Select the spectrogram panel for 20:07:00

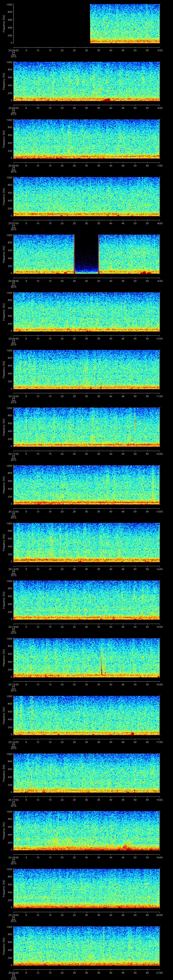86,197
